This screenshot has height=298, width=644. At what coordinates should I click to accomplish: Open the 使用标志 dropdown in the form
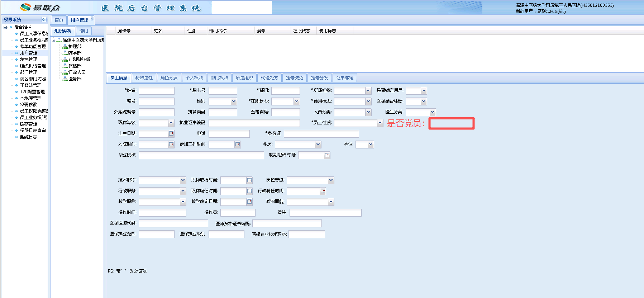(368, 101)
